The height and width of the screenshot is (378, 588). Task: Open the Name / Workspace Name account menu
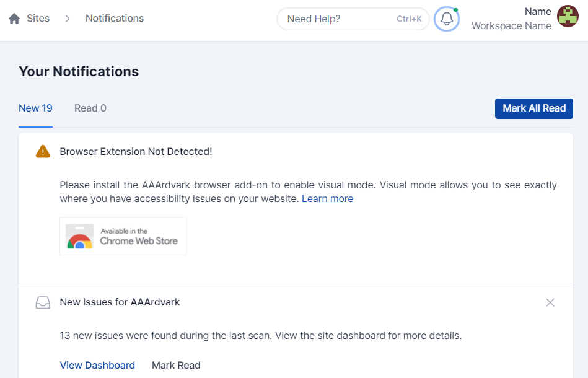click(511, 19)
